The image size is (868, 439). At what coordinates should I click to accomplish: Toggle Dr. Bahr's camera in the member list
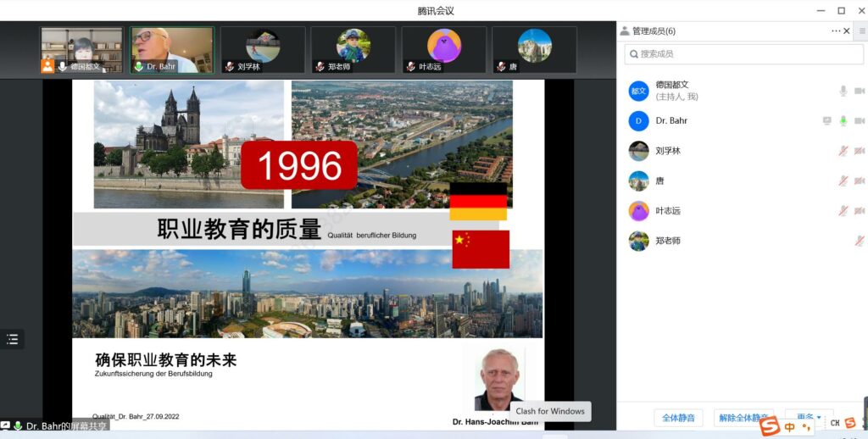(x=860, y=120)
